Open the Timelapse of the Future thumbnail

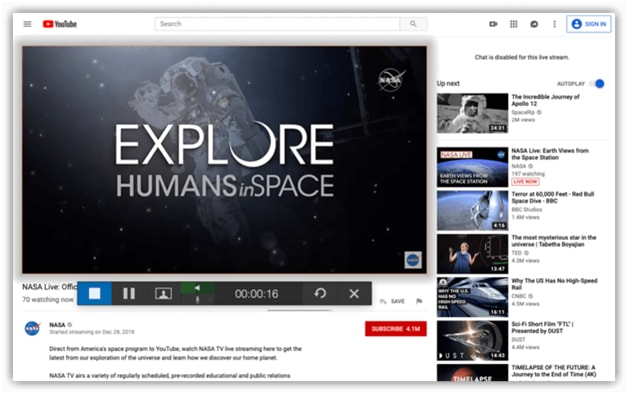coord(473,373)
